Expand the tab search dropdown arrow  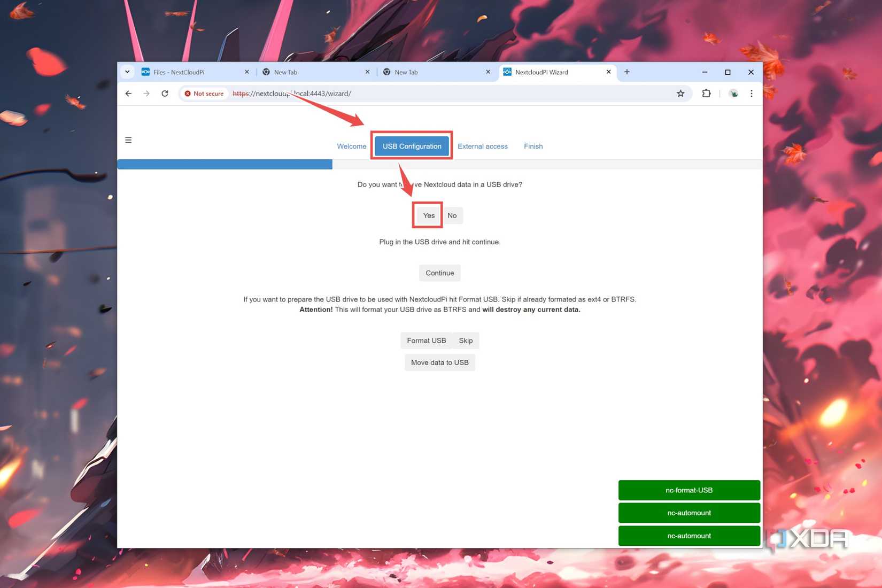tap(127, 72)
